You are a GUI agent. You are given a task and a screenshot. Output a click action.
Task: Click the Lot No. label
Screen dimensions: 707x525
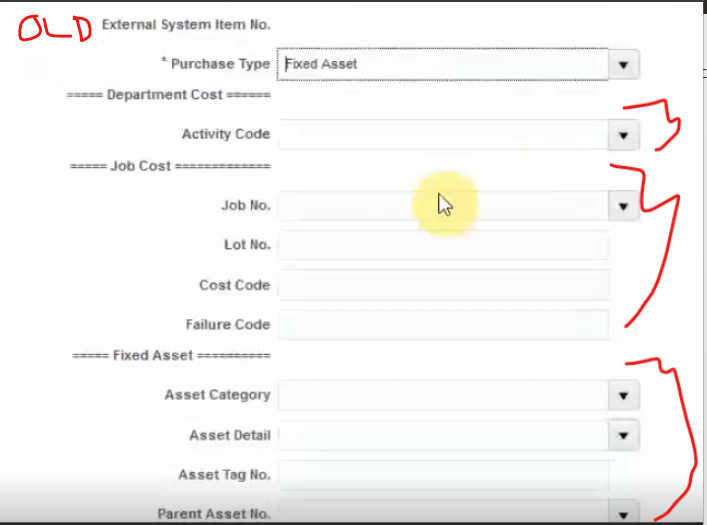tap(248, 244)
